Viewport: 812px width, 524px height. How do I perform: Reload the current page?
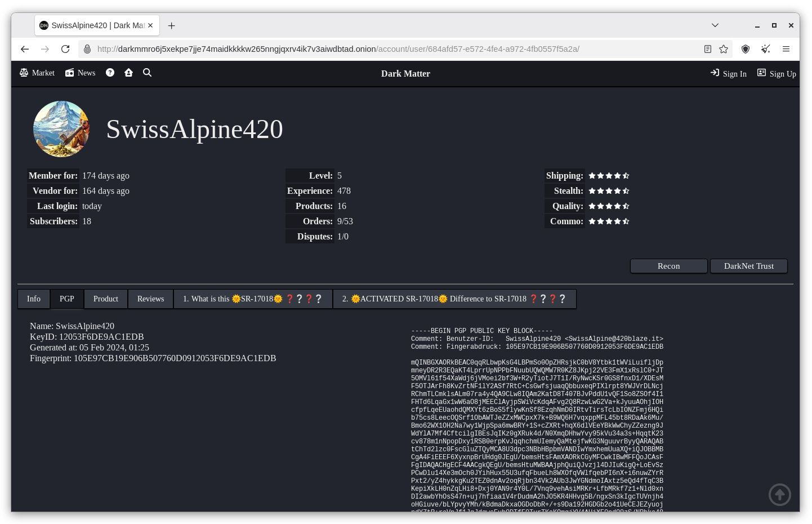click(x=65, y=49)
